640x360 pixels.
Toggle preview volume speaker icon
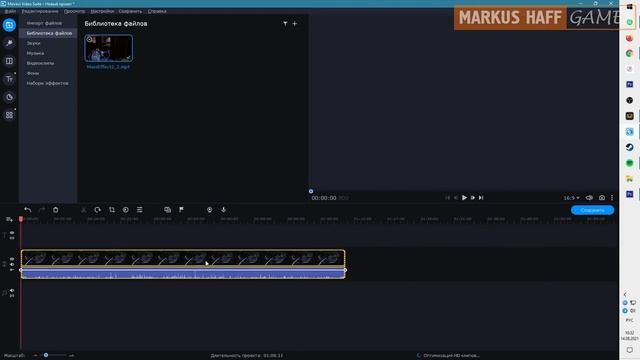click(589, 198)
